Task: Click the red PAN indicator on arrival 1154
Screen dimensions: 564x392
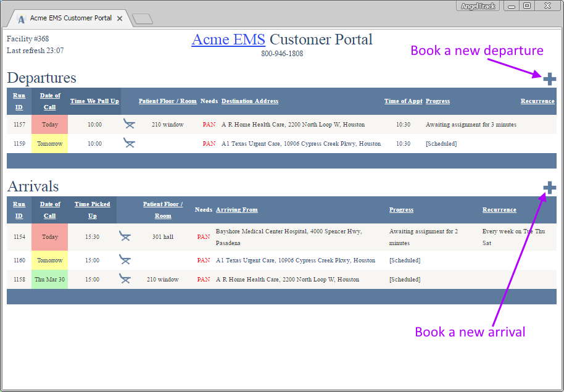Action: click(x=204, y=236)
